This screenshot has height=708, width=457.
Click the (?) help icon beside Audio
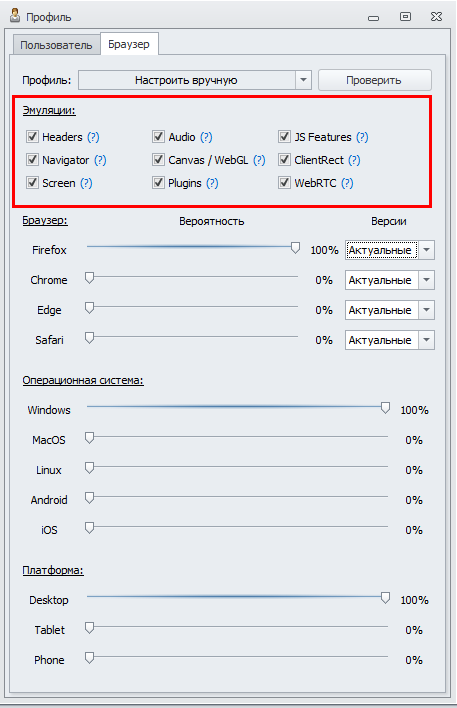click(206, 137)
